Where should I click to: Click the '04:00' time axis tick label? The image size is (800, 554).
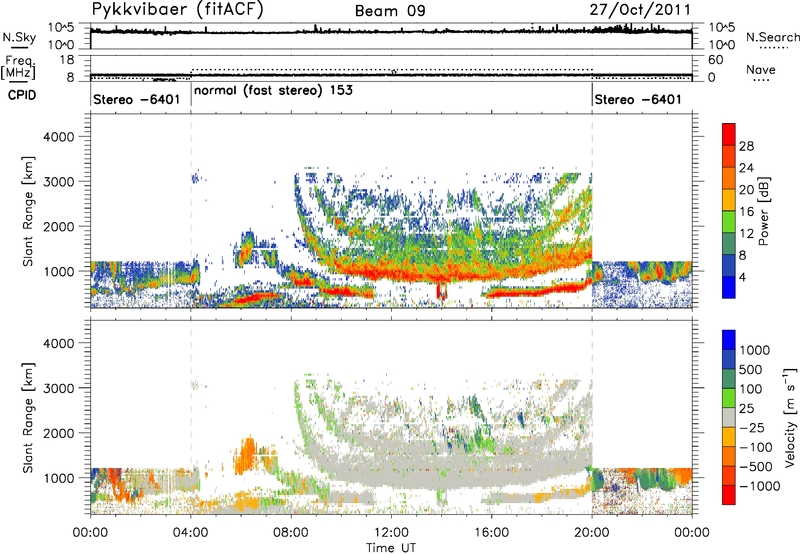[191, 533]
